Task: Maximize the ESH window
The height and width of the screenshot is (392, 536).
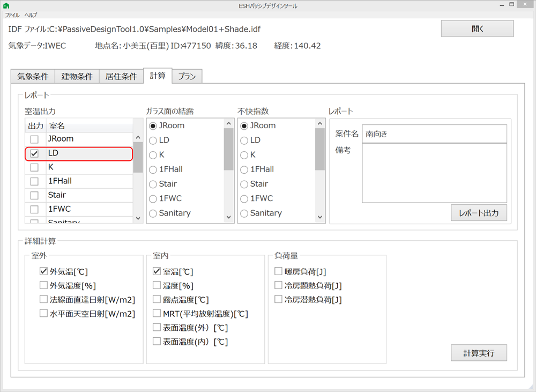Action: point(511,5)
